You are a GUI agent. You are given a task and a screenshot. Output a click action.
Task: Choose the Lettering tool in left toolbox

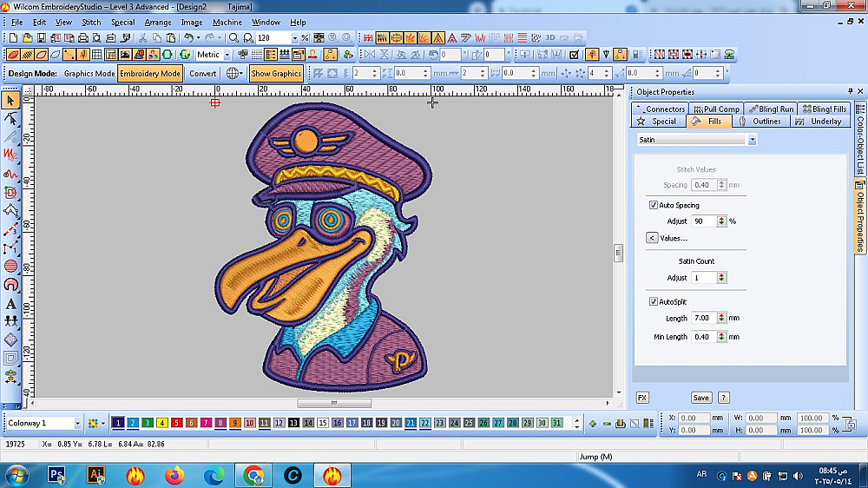(x=11, y=304)
